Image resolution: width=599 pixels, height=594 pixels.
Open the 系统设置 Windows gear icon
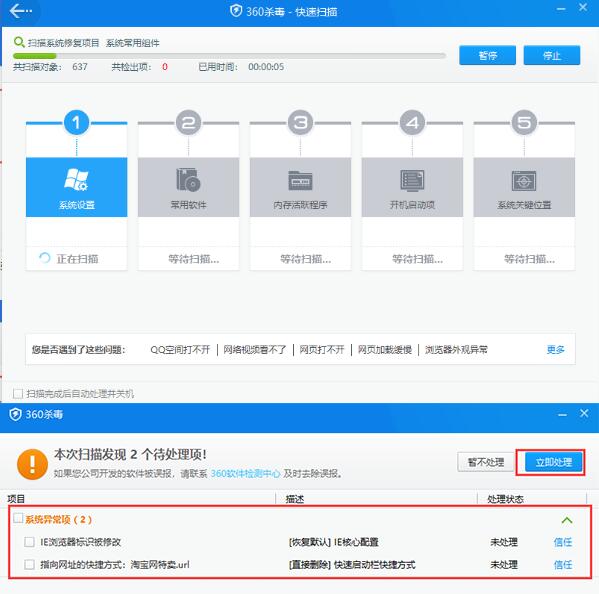point(76,180)
